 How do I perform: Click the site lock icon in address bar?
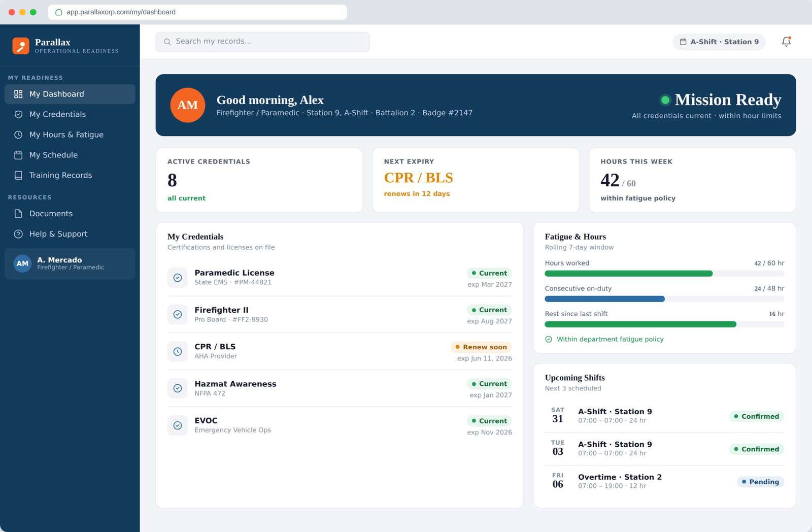[59, 12]
